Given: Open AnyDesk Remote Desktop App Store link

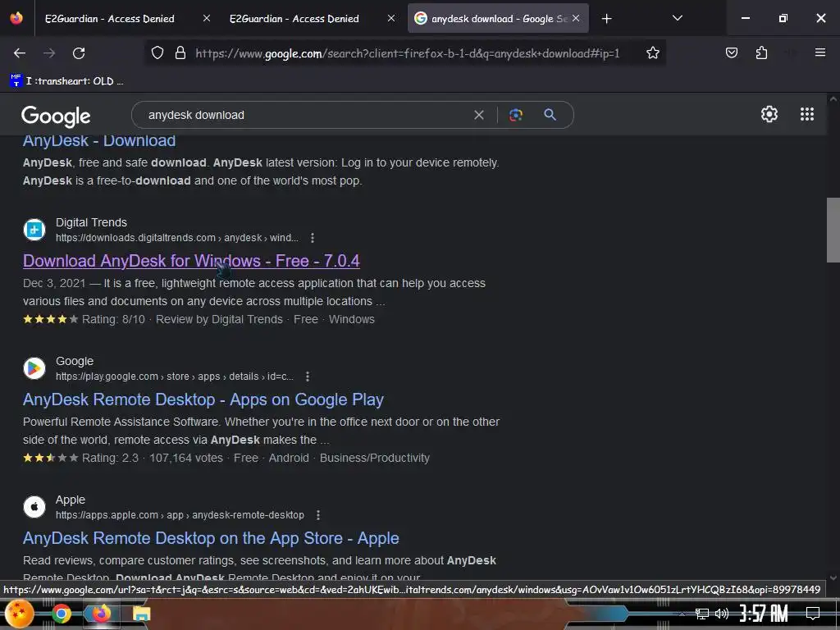Looking at the screenshot, I should 211,538.
